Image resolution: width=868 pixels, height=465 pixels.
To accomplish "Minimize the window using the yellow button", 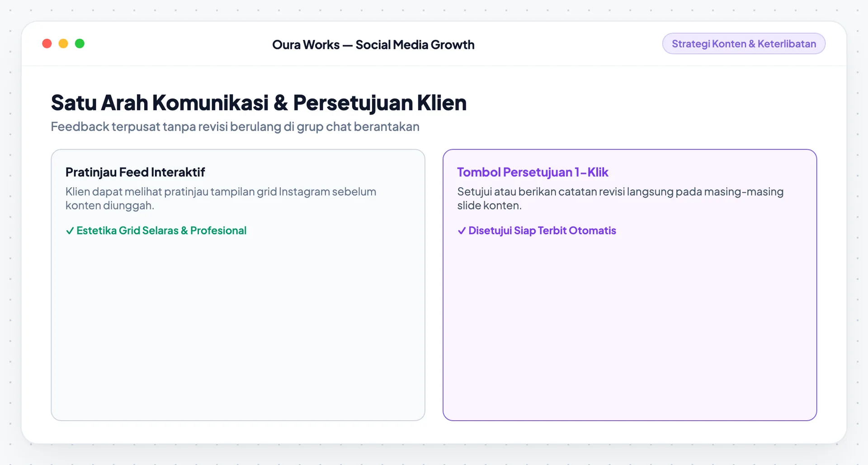I will (63, 43).
